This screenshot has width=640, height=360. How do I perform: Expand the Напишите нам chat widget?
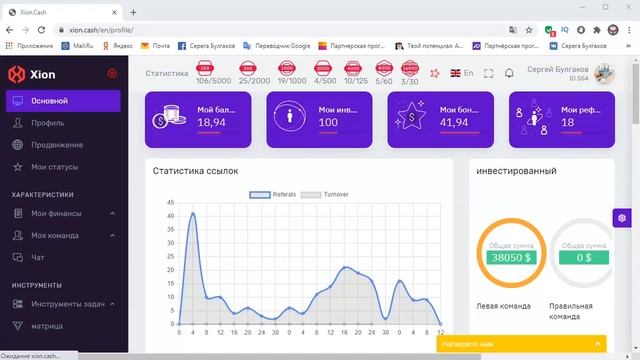point(521,344)
